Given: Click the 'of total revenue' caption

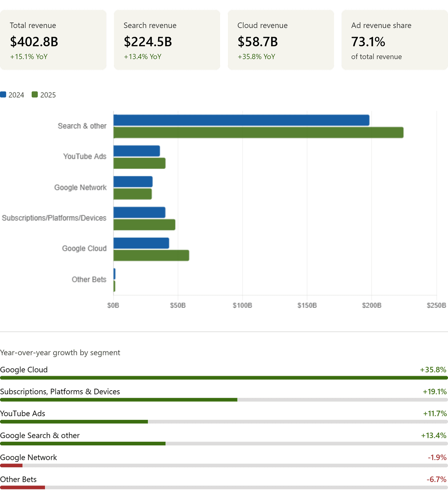Looking at the screenshot, I should pyautogui.click(x=376, y=57).
